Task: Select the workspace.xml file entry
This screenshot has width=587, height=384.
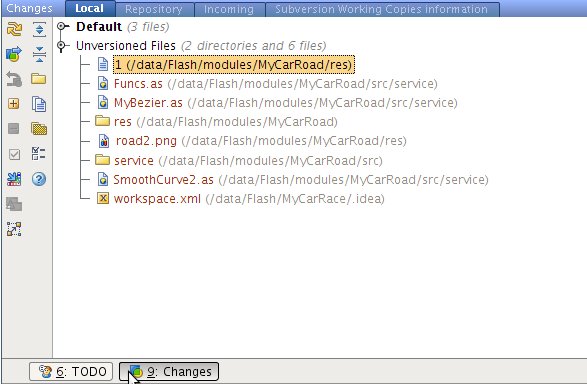Action: pos(157,198)
